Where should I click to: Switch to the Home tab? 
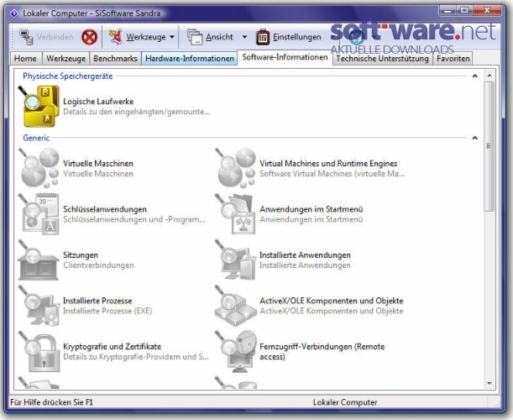pyautogui.click(x=25, y=59)
